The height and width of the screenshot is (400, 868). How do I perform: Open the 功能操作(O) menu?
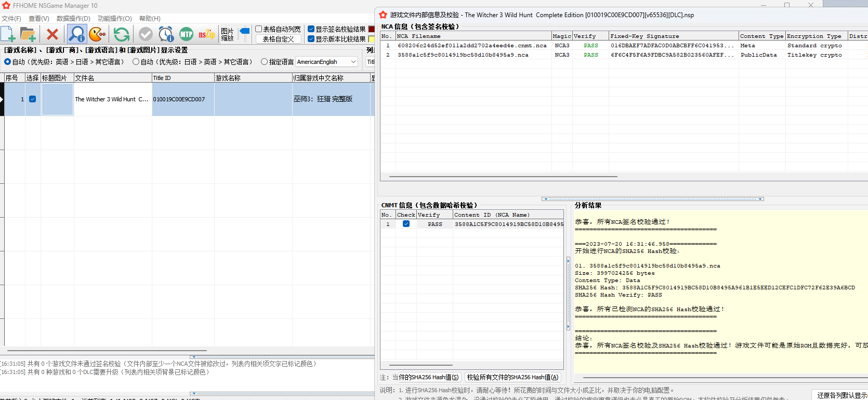pos(115,19)
